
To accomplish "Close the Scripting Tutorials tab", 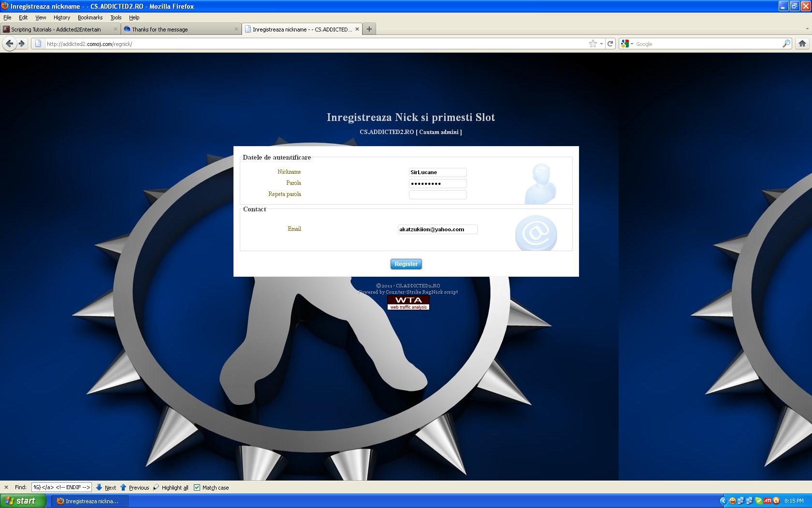I will click(x=116, y=29).
